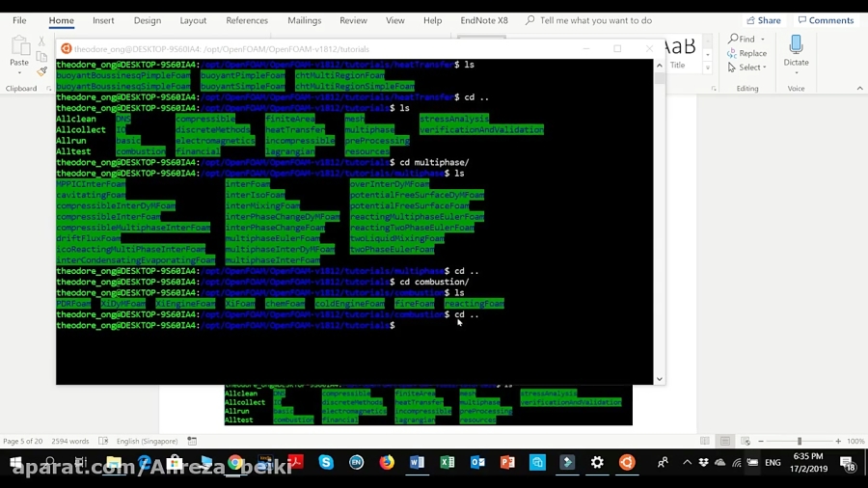The height and width of the screenshot is (488, 868).
Task: Show hidden tray icons chevron
Action: pyautogui.click(x=687, y=463)
